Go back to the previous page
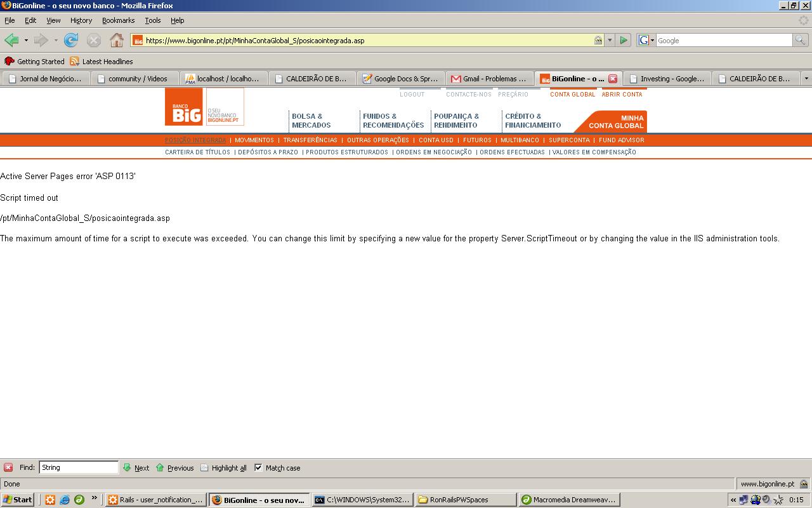 (x=11, y=40)
